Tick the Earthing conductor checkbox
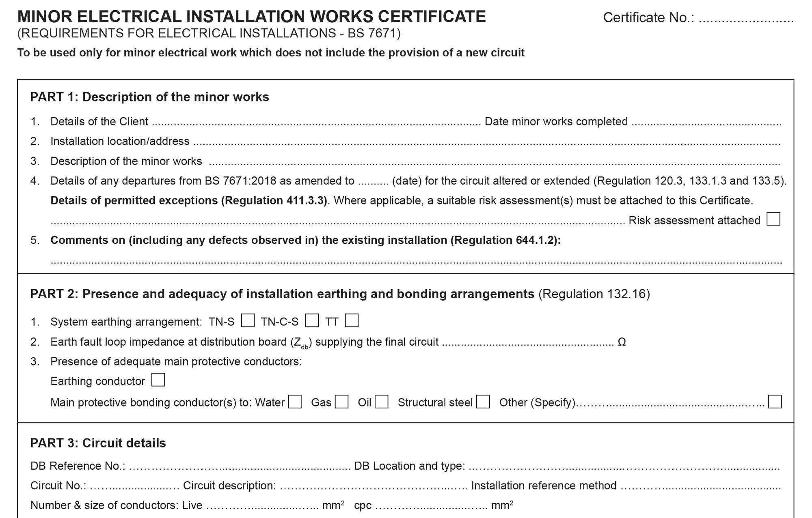812x518 pixels. 158,380
